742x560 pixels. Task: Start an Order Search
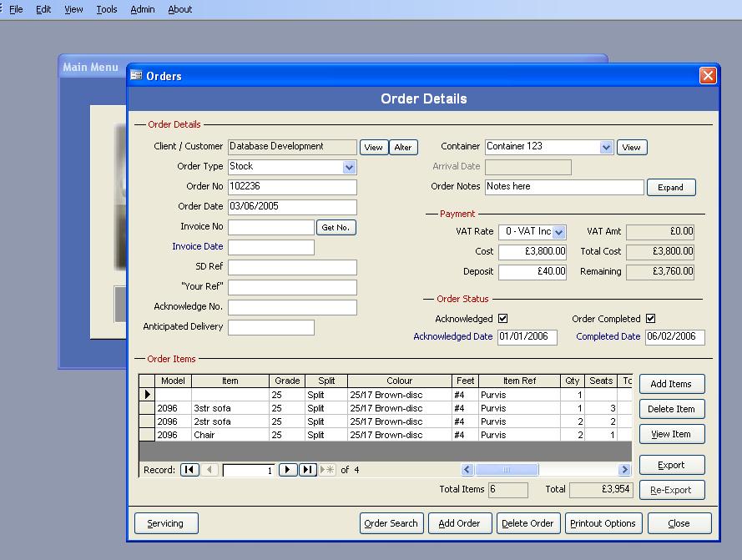point(391,523)
